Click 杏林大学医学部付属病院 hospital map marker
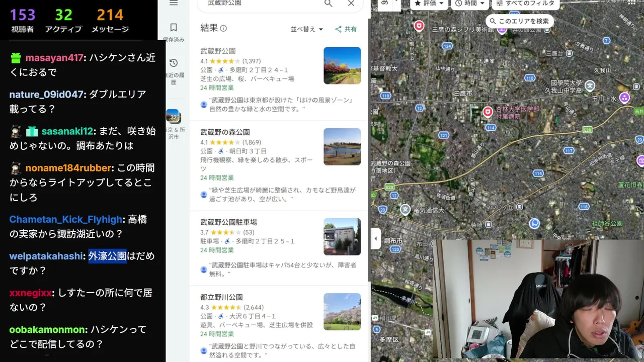644x362 pixels. pyautogui.click(x=488, y=112)
